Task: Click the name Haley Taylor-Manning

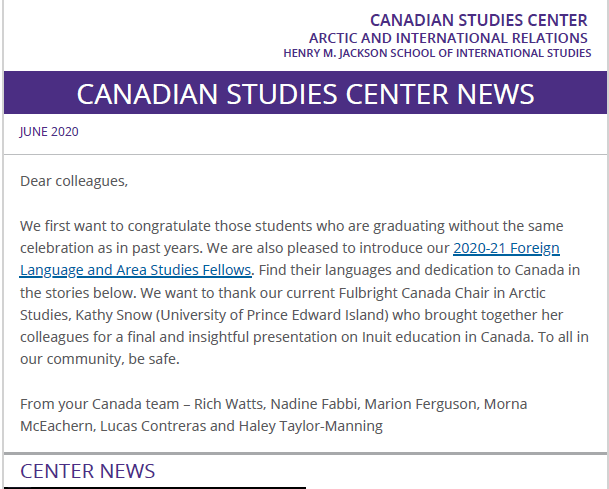Action: (x=311, y=426)
